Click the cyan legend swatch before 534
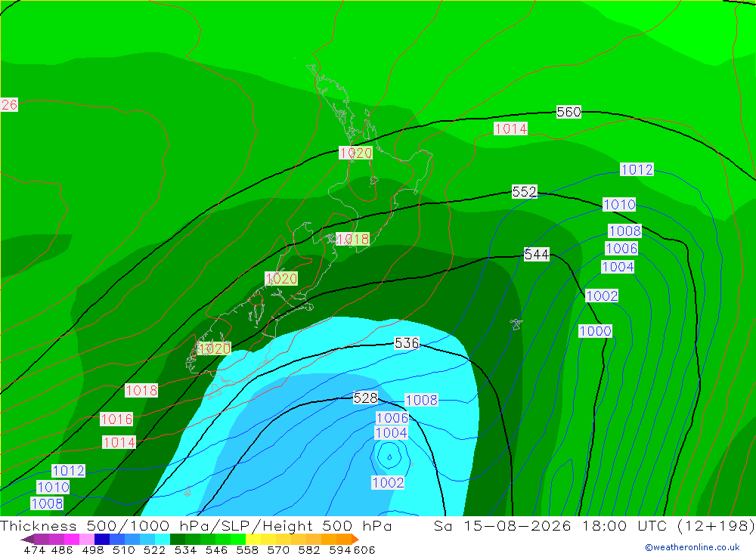This screenshot has width=756, height=554. (x=163, y=539)
